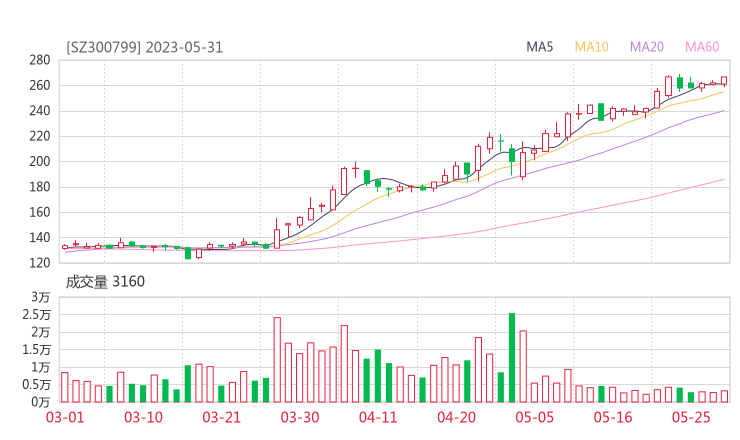This screenshot has height=440, width=740.
Task: Click the MA10 legend label
Action: [x=591, y=47]
